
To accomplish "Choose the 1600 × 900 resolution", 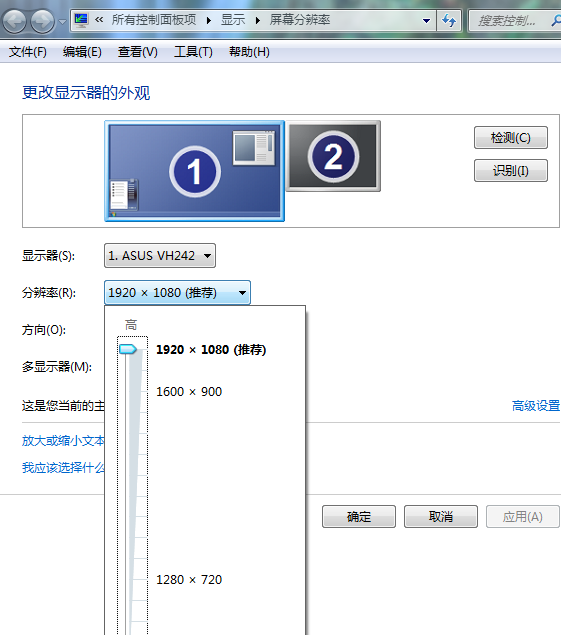I will pos(189,392).
